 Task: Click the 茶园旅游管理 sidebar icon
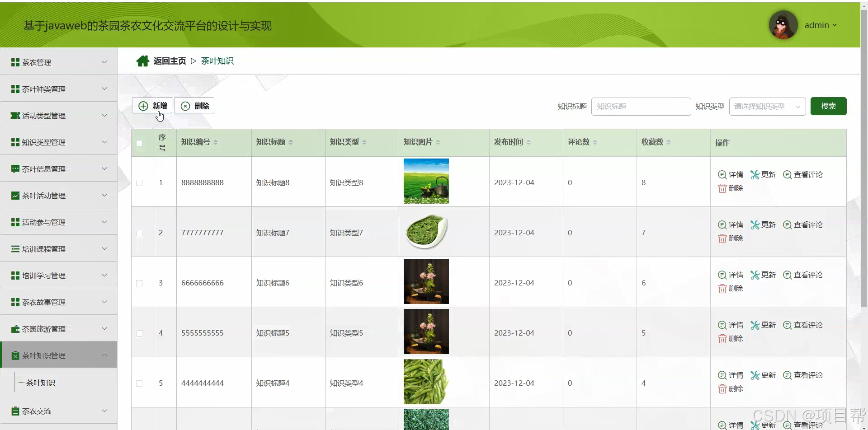pyautogui.click(x=15, y=329)
